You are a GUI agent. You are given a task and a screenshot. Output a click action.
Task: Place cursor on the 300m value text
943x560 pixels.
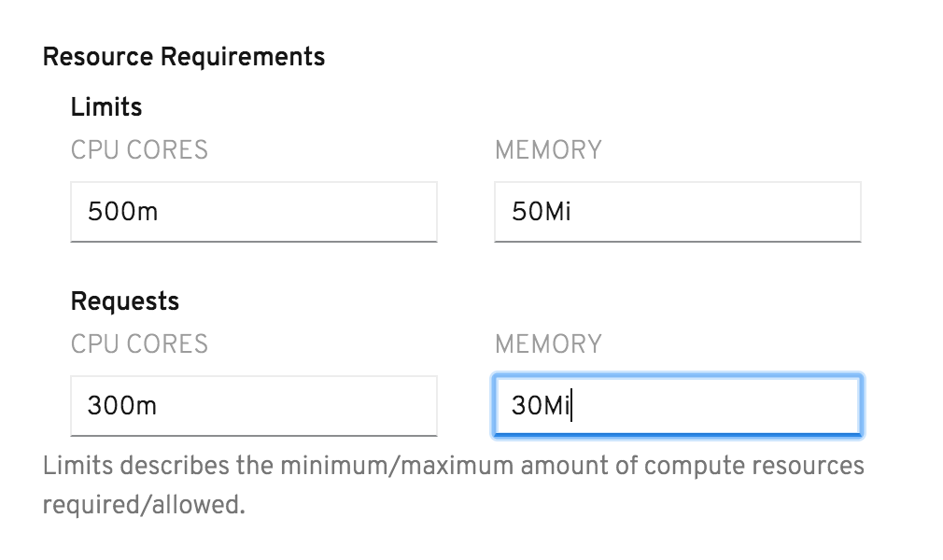coord(122,406)
